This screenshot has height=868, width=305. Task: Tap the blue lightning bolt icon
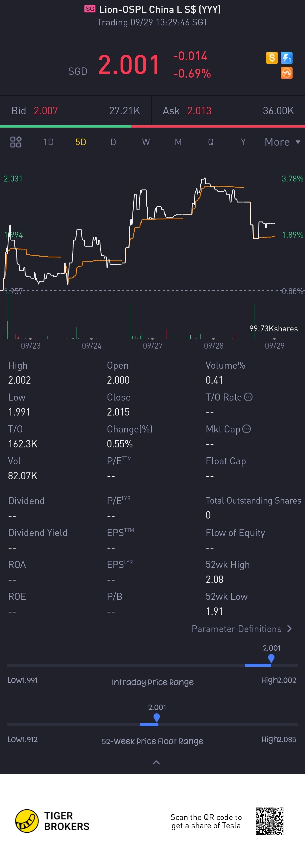(286, 58)
